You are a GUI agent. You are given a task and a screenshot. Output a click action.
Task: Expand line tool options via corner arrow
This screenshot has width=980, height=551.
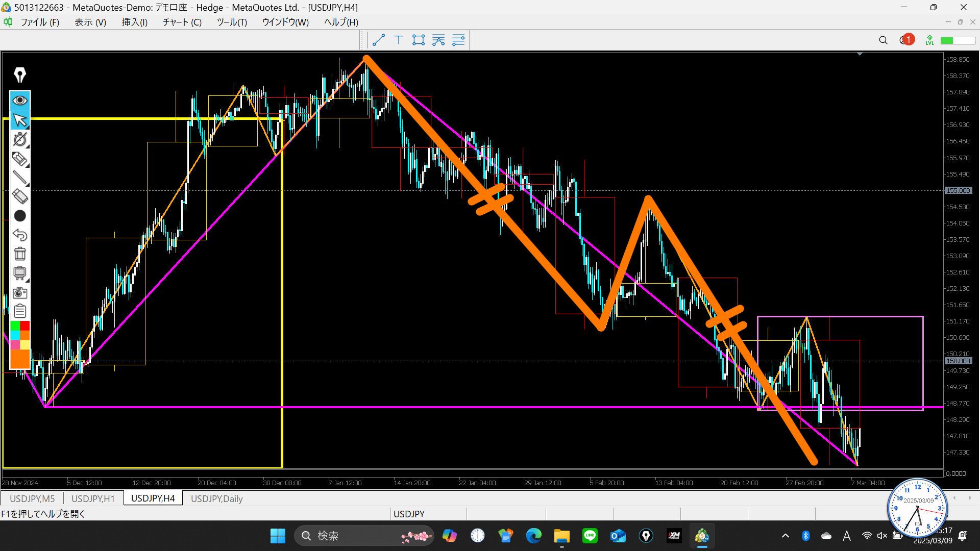[27, 185]
